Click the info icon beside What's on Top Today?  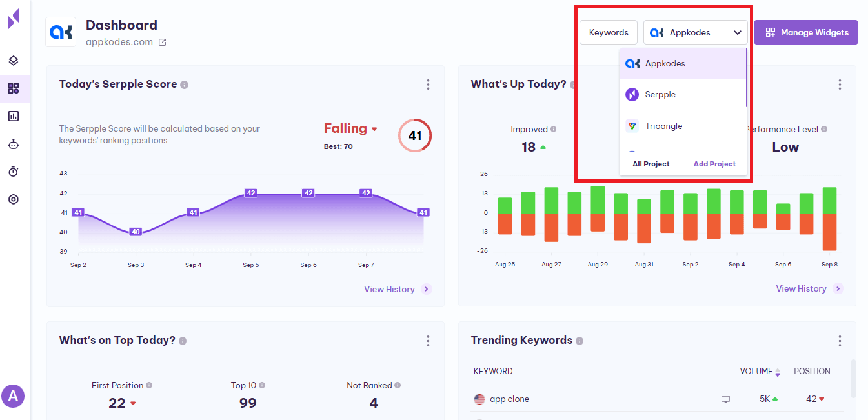[x=183, y=341]
